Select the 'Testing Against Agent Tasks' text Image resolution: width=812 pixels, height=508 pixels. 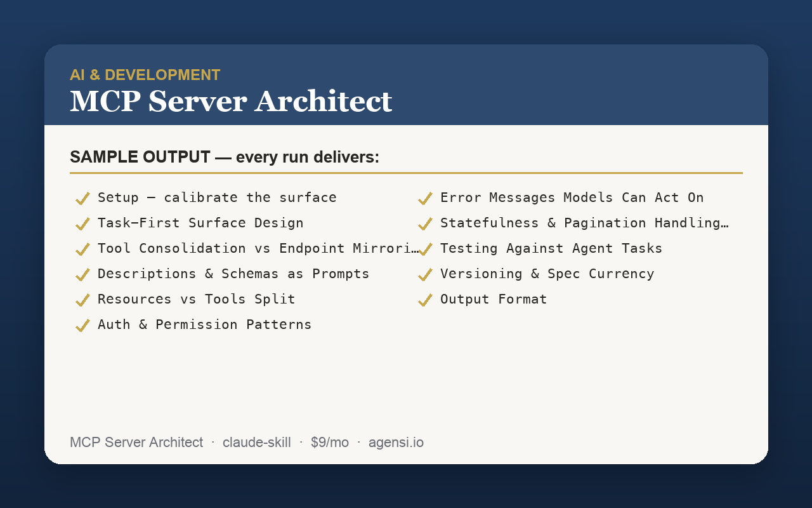coord(551,248)
